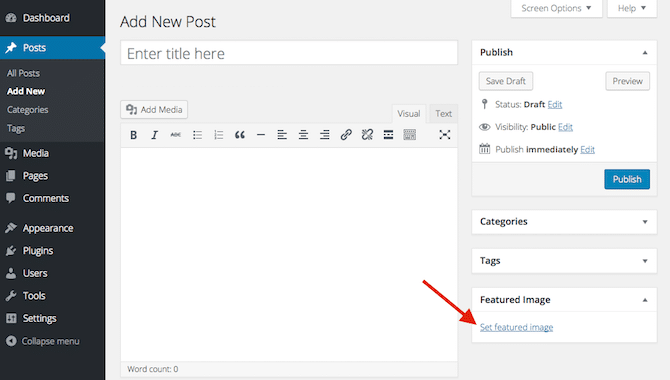Open the Help dropdown

coord(632,8)
